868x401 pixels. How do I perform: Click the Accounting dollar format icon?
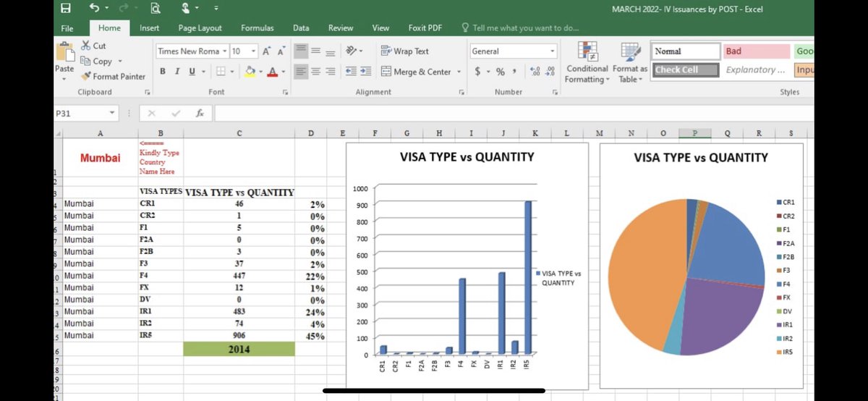click(478, 72)
